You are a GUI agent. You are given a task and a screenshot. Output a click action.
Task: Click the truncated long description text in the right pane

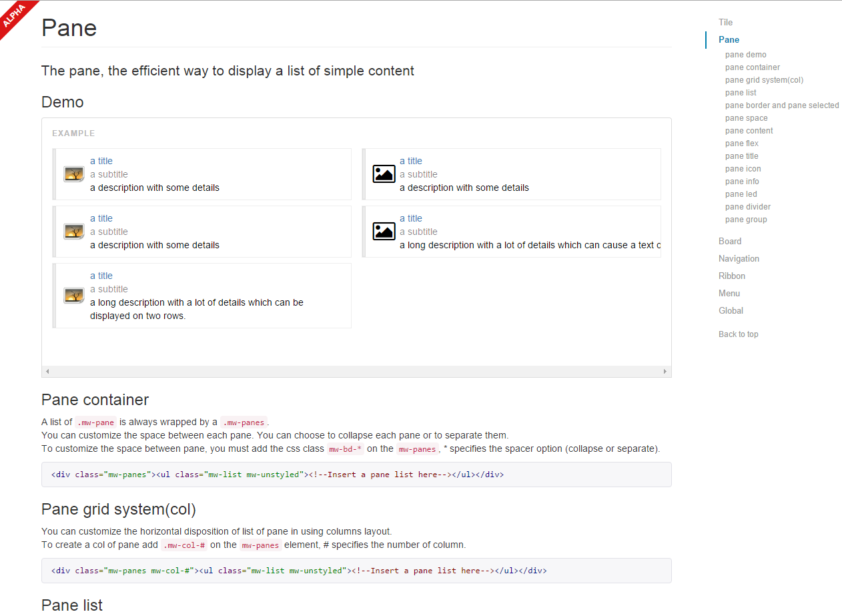tap(530, 245)
